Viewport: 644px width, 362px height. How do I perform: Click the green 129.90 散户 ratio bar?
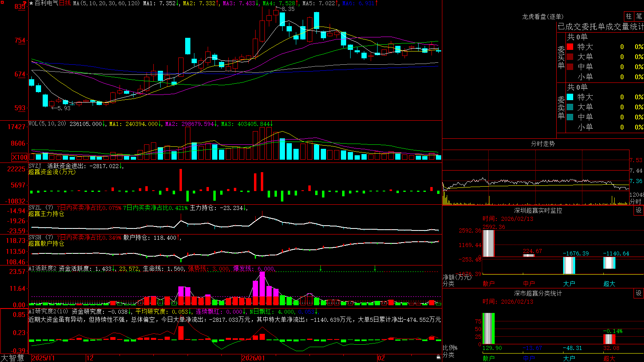pyautogui.click(x=489, y=329)
